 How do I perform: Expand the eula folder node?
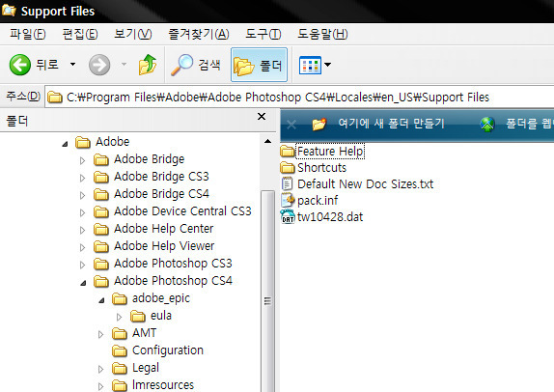119,317
